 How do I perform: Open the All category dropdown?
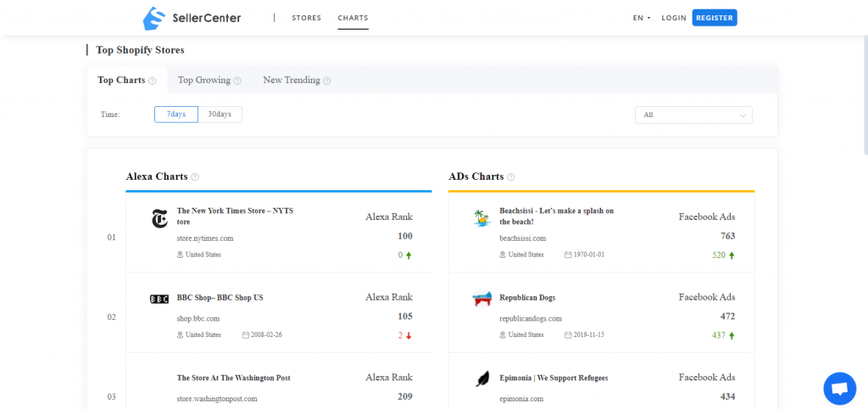coord(693,115)
